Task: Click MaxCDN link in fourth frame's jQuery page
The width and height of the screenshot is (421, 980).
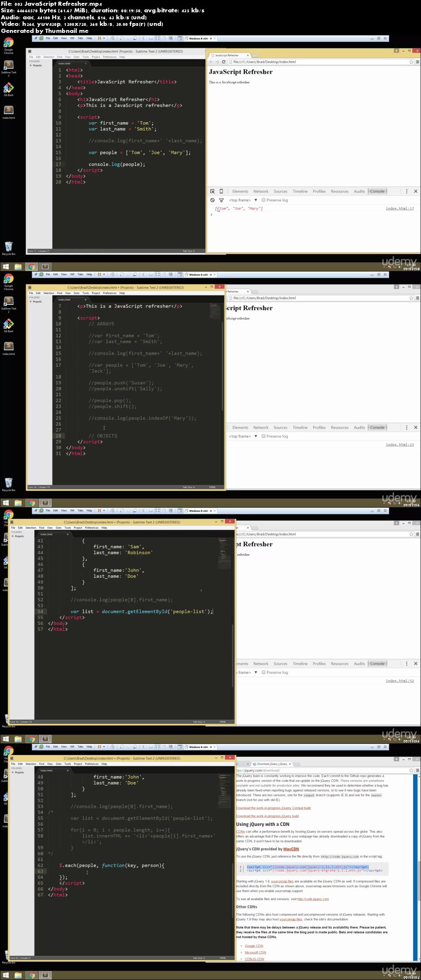Action: click(291, 849)
